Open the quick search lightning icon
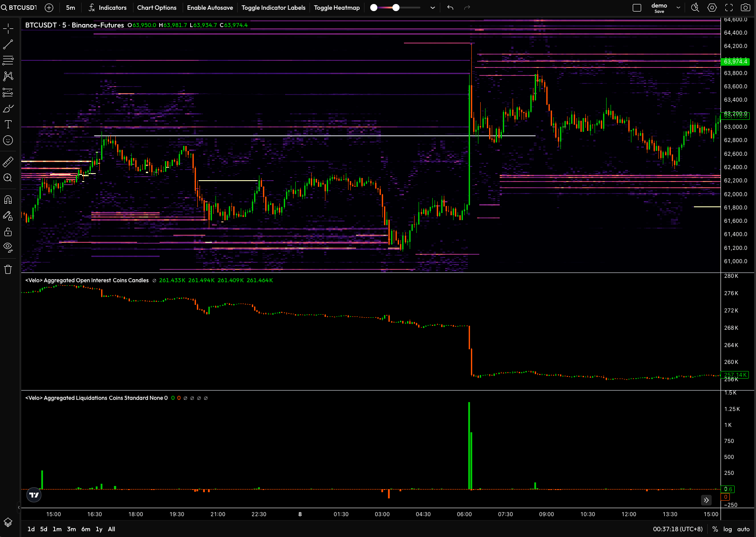Viewport: 756px width, 537px height. [695, 8]
